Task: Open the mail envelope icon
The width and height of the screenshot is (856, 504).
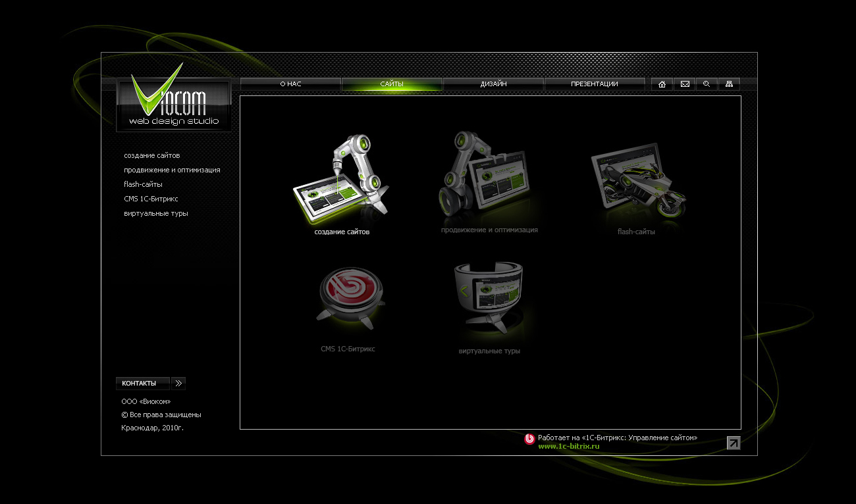Action: [x=684, y=84]
